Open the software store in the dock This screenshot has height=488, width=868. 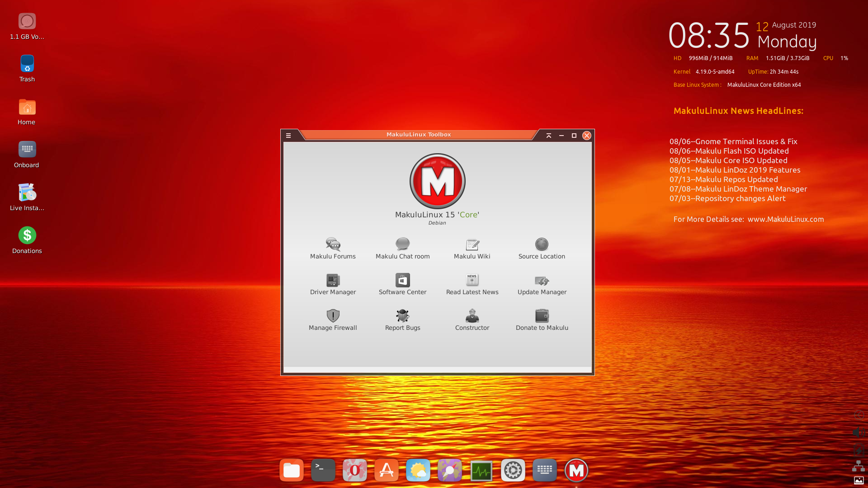point(387,470)
